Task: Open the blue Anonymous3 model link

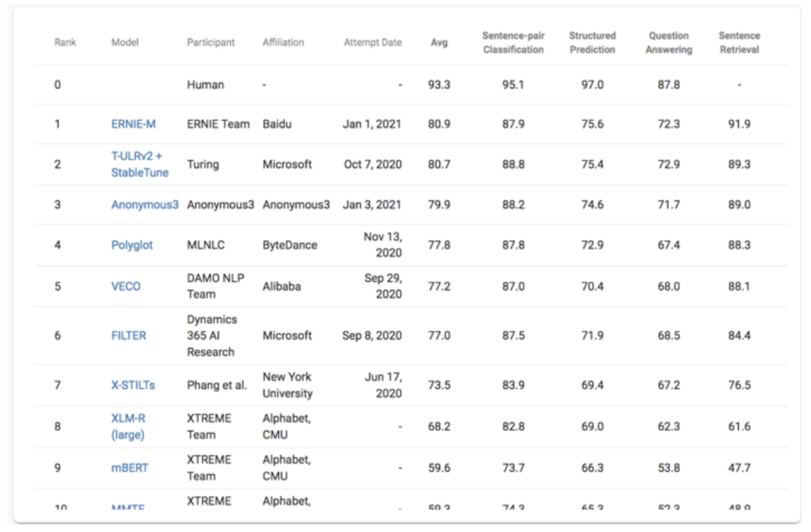Action: (145, 205)
